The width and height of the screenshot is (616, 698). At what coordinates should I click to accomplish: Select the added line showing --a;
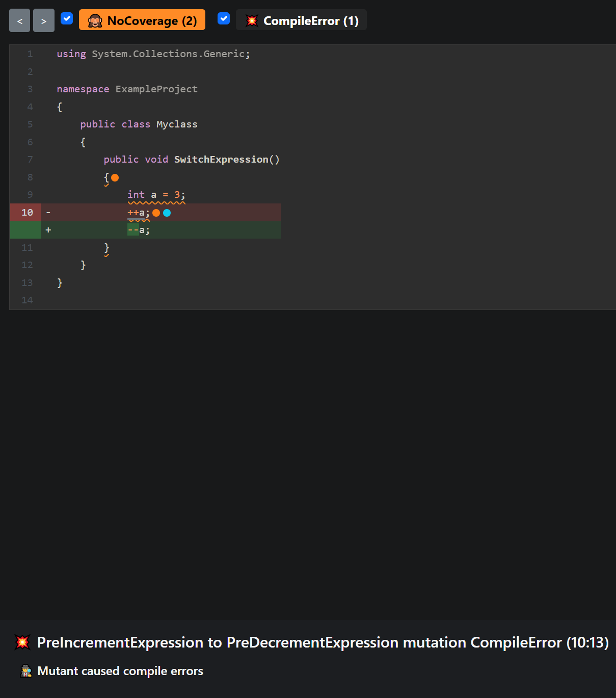coord(138,229)
